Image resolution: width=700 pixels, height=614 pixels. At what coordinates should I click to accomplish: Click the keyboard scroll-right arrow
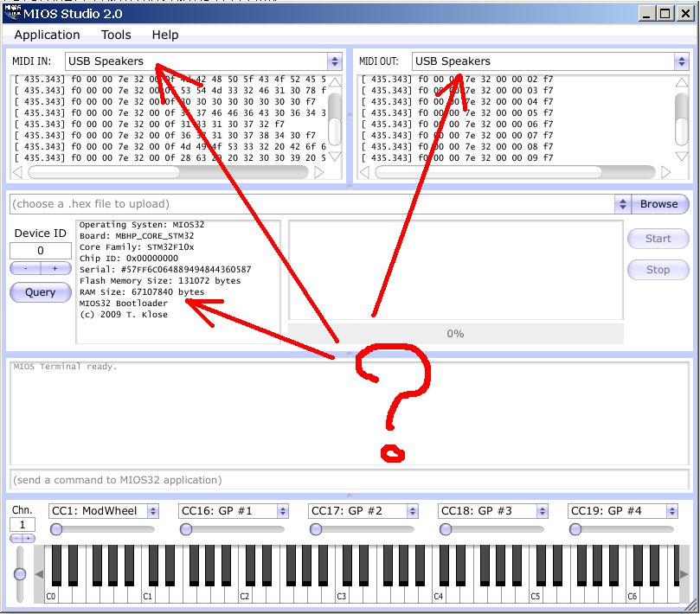[x=684, y=574]
